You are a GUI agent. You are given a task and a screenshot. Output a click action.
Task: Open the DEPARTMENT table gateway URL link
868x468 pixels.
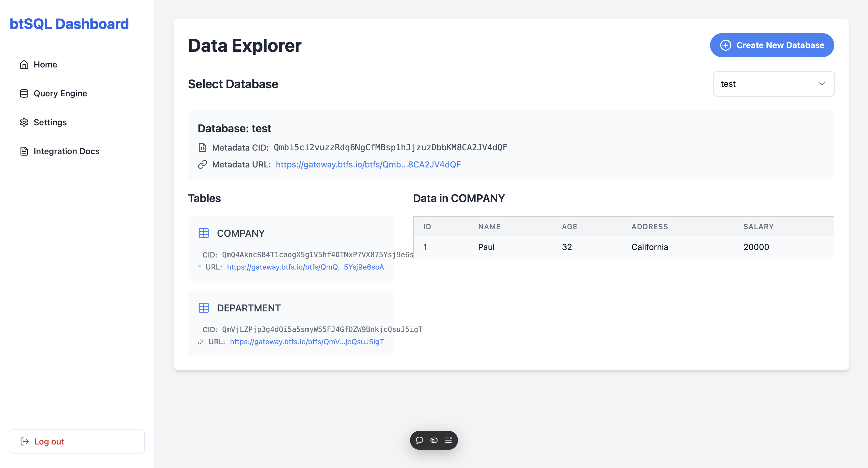[307, 342]
